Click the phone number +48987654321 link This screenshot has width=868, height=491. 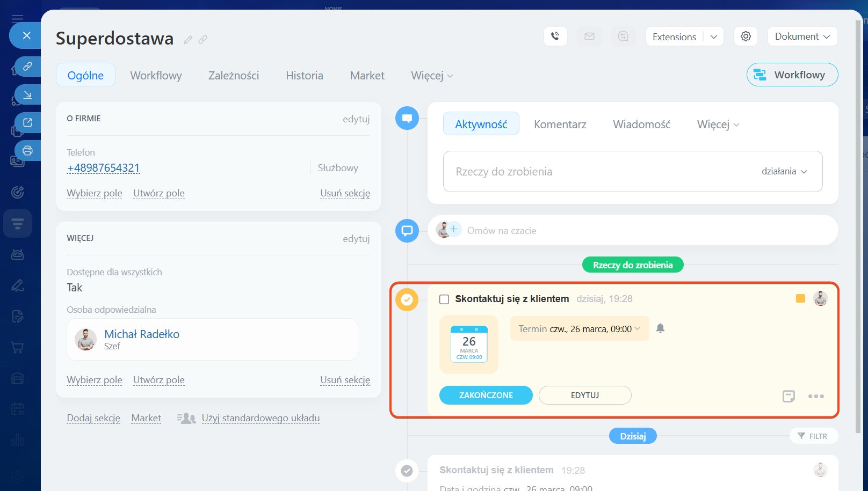pyautogui.click(x=103, y=168)
